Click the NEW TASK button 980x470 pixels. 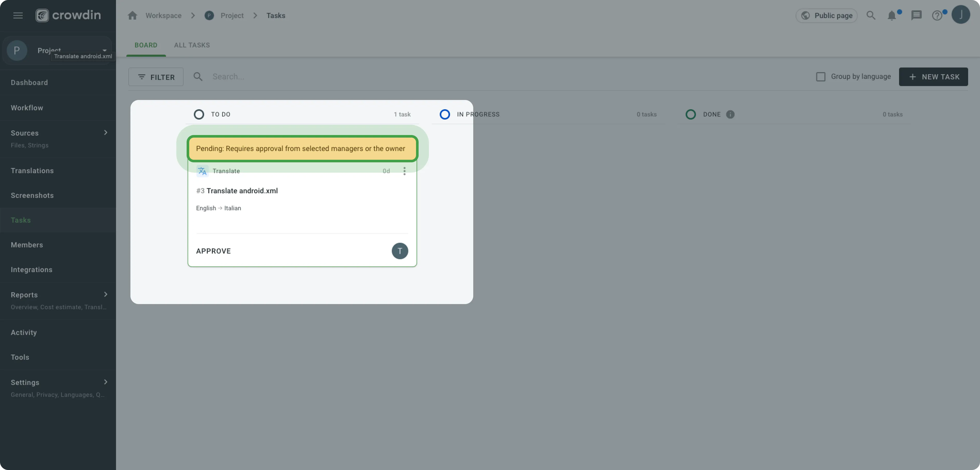pos(933,77)
